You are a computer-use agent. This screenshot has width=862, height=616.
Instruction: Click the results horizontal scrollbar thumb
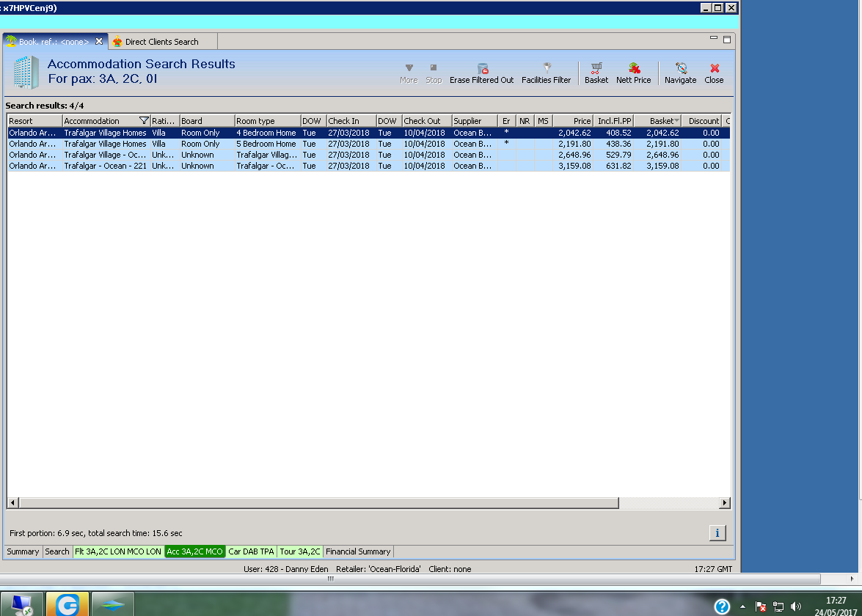coord(319,502)
